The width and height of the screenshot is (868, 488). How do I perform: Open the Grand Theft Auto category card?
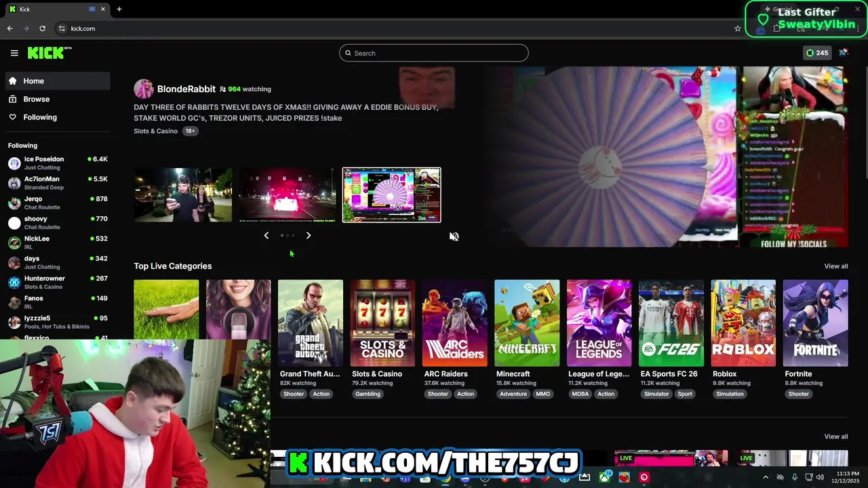point(311,323)
